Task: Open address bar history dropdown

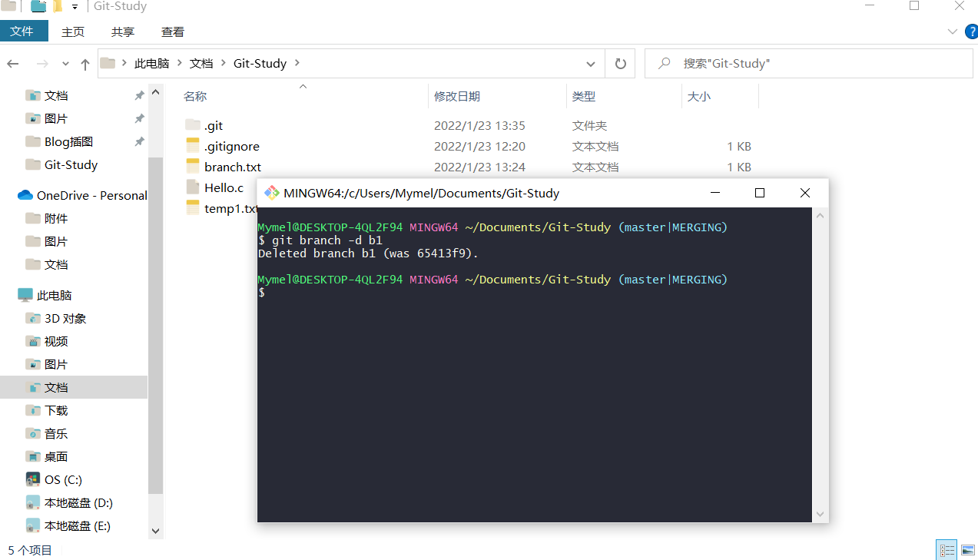Action: (590, 64)
